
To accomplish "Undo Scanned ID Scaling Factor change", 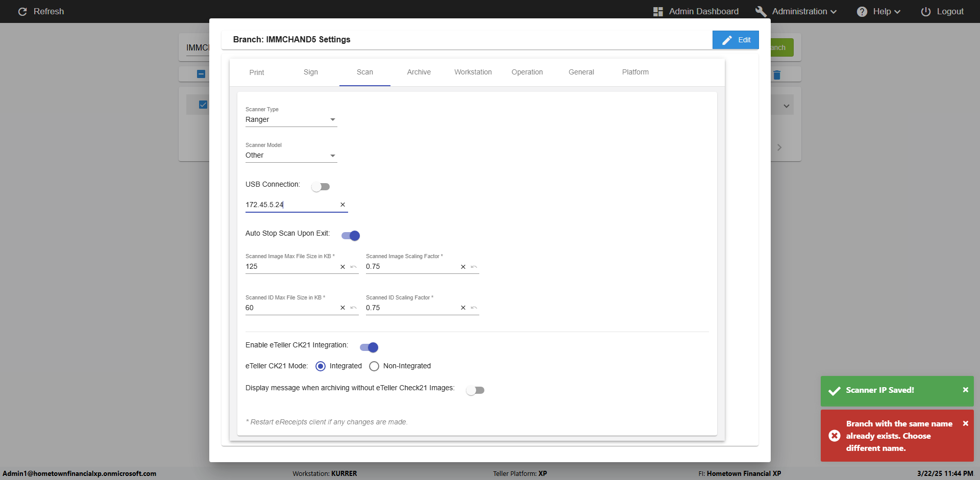I will click(x=474, y=308).
